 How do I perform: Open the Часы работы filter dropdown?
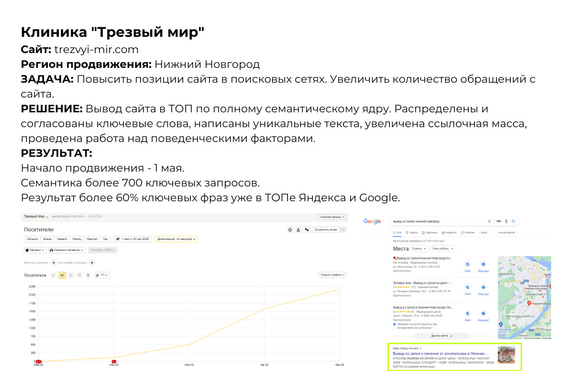pyautogui.click(x=443, y=249)
